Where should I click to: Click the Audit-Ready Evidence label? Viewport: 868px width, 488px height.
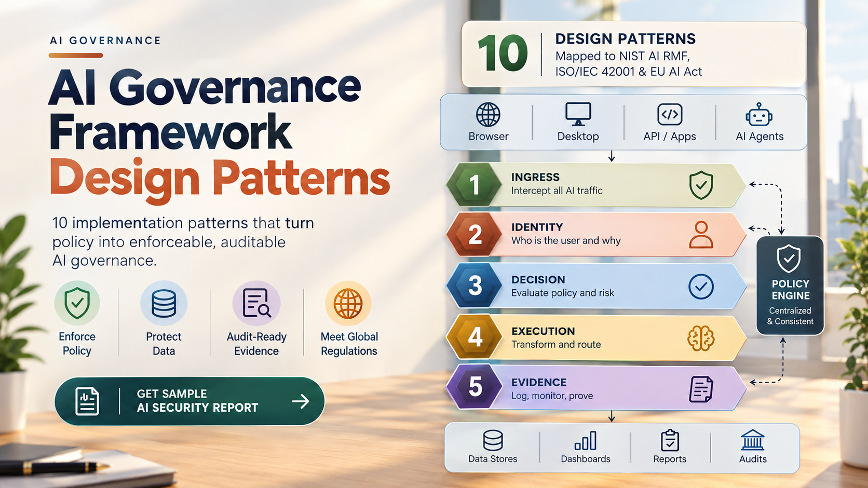point(256,344)
